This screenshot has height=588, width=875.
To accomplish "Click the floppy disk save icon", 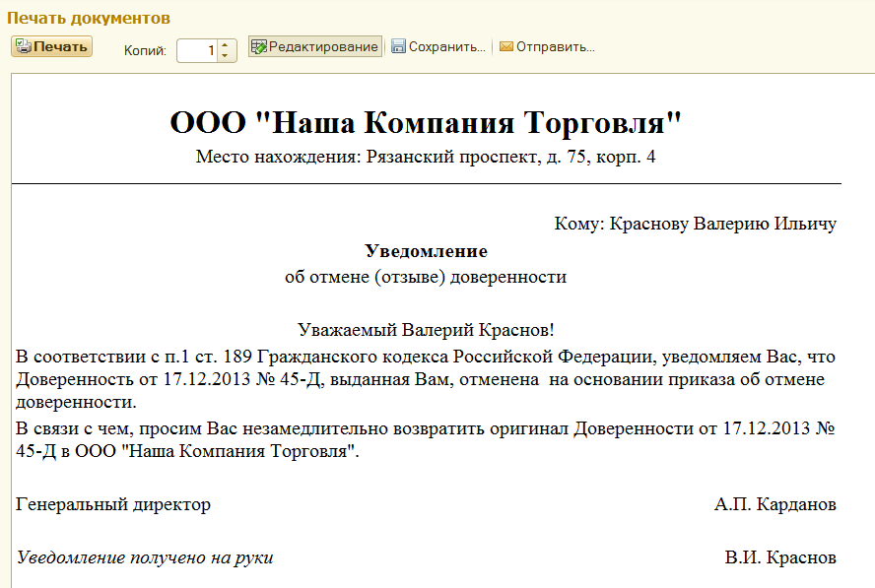I will [x=398, y=46].
